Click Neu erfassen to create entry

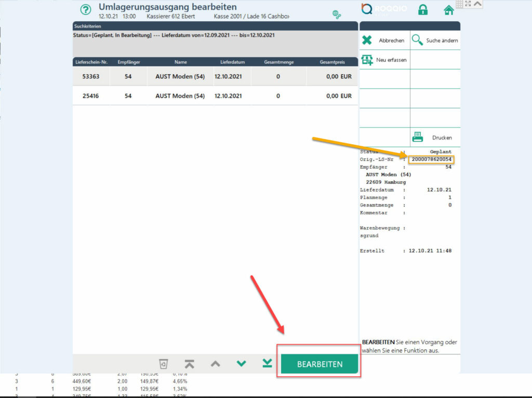click(384, 60)
